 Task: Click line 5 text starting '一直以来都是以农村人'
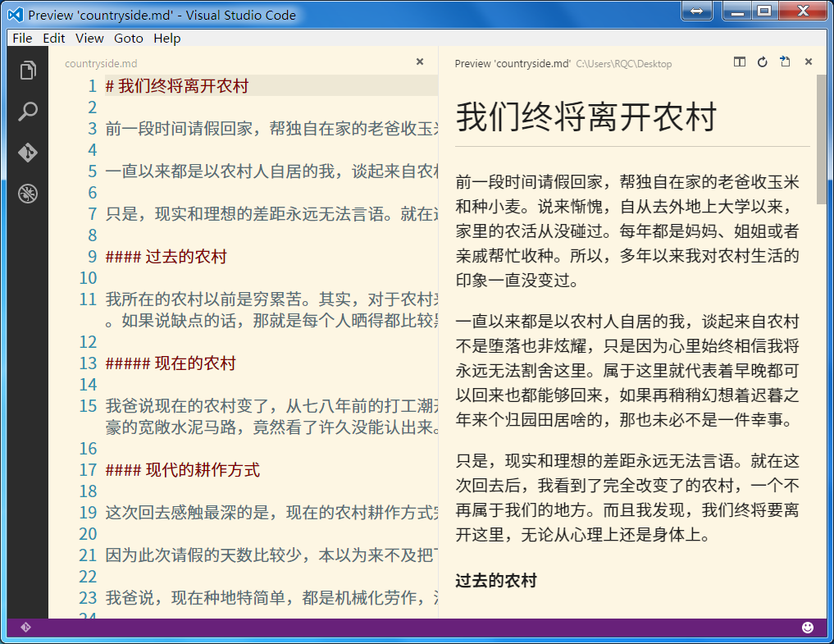[271, 171]
